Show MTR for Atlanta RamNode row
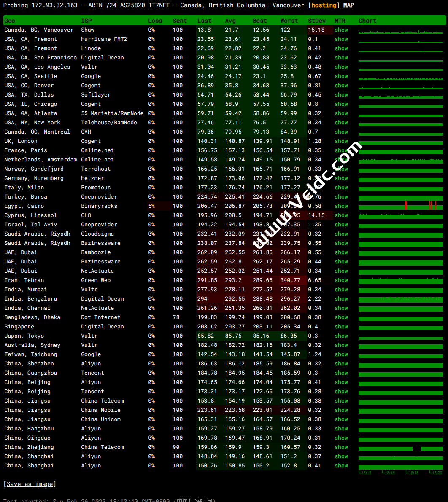This screenshot has height=502, width=448. coord(341,113)
